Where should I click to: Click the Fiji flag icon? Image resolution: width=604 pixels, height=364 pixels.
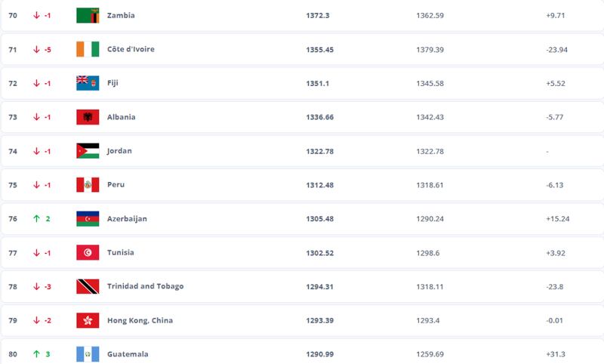coord(88,83)
